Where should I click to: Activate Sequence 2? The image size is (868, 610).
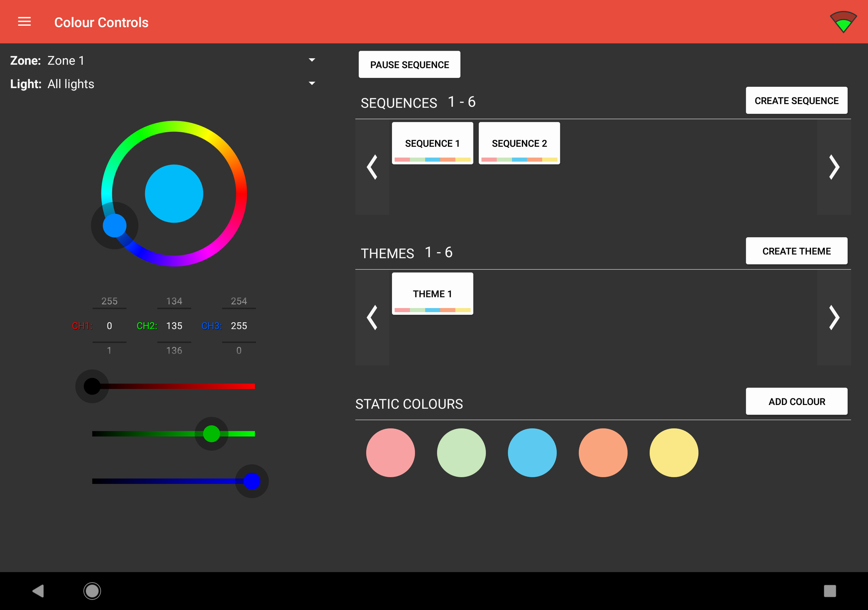(519, 143)
